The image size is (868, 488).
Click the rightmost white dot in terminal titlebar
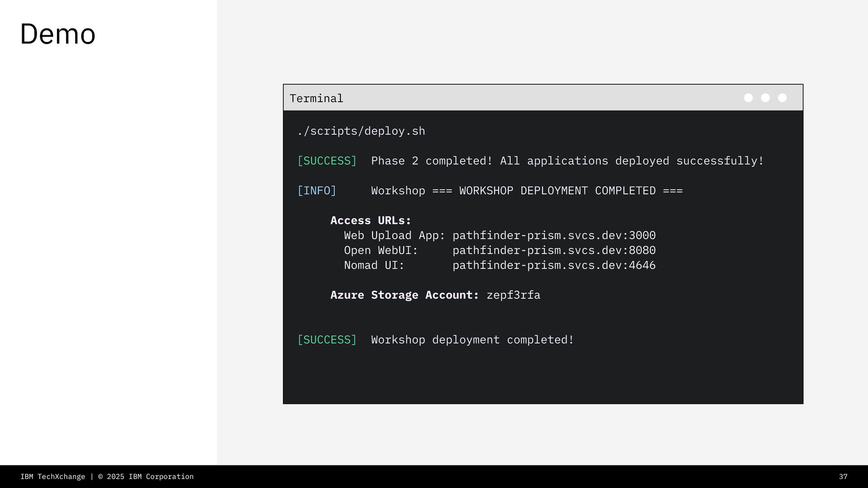click(782, 98)
